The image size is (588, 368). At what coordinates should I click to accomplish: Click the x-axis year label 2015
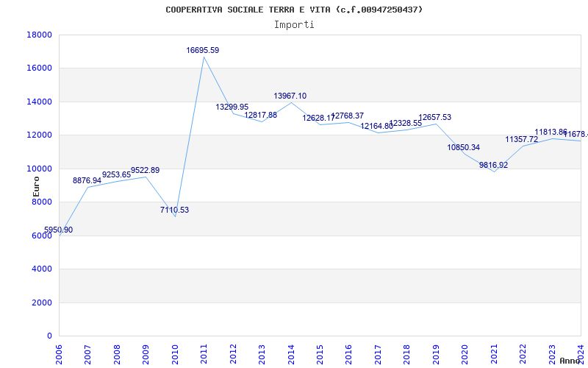coord(320,354)
